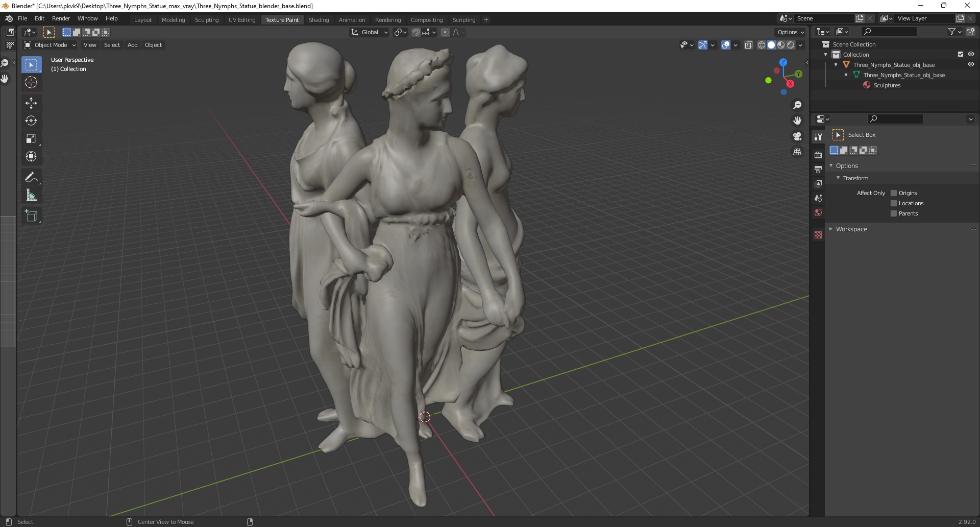Select the Move tool
Screen dimensions: 980x527
(x=31, y=103)
